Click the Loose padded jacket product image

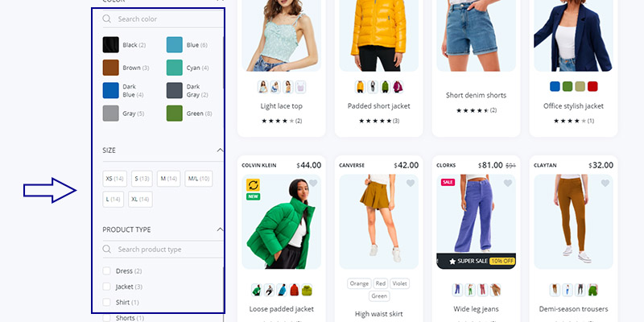[x=281, y=222]
